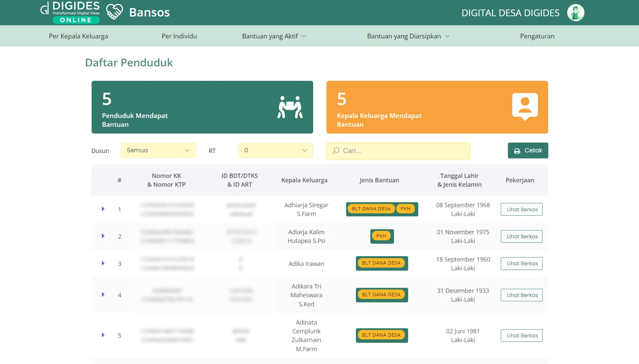This screenshot has height=364, width=639.
Task: Switch to Per Individu tab
Action: (179, 36)
